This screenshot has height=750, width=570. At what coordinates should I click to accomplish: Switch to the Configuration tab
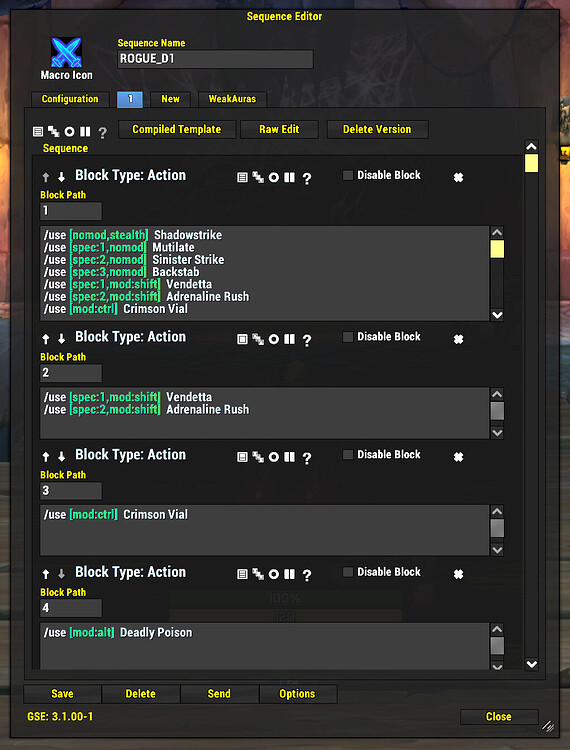click(70, 99)
